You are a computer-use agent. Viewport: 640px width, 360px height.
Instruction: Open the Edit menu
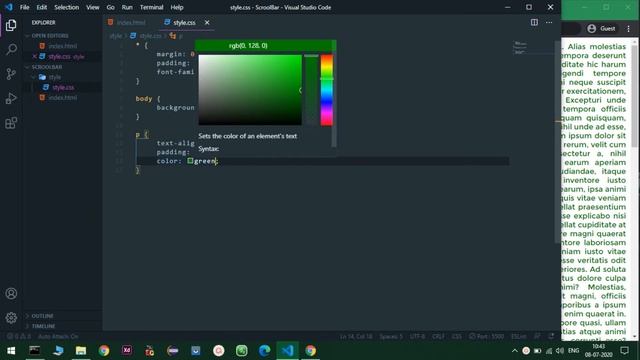coord(42,7)
